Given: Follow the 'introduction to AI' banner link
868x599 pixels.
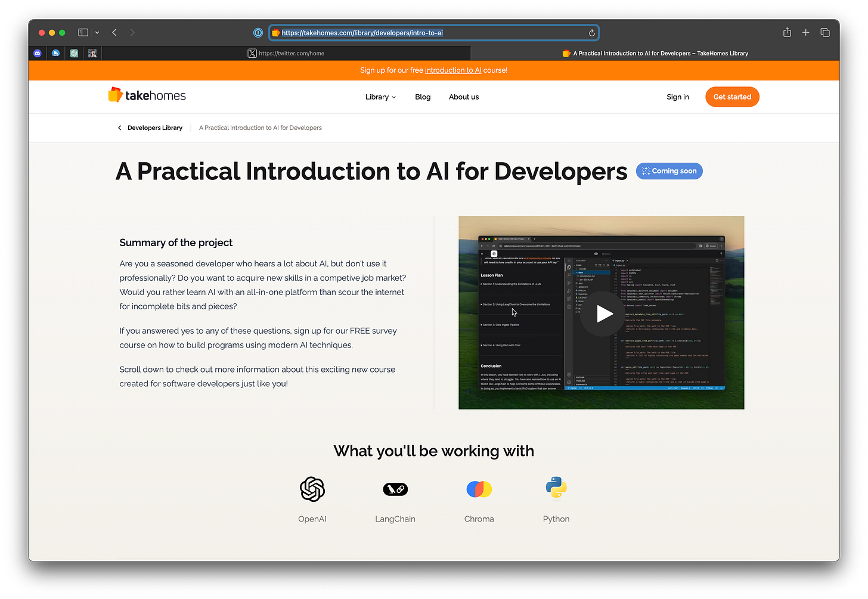Looking at the screenshot, I should tap(453, 70).
